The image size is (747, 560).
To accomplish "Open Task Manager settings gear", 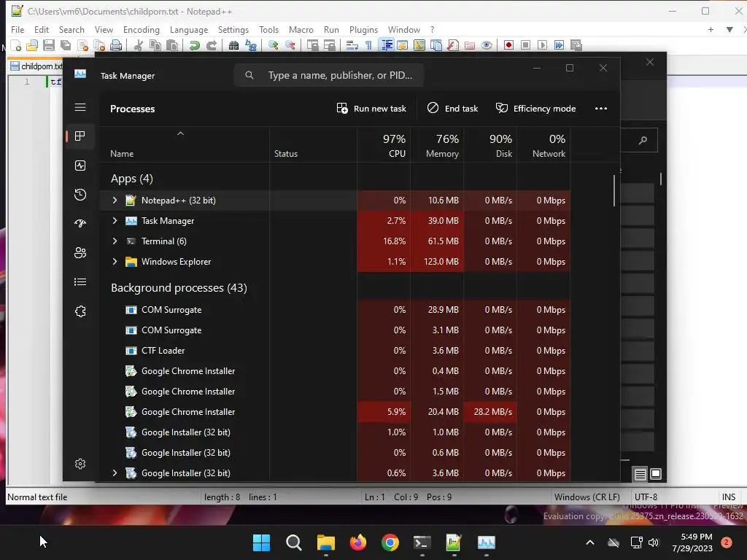I will point(80,463).
